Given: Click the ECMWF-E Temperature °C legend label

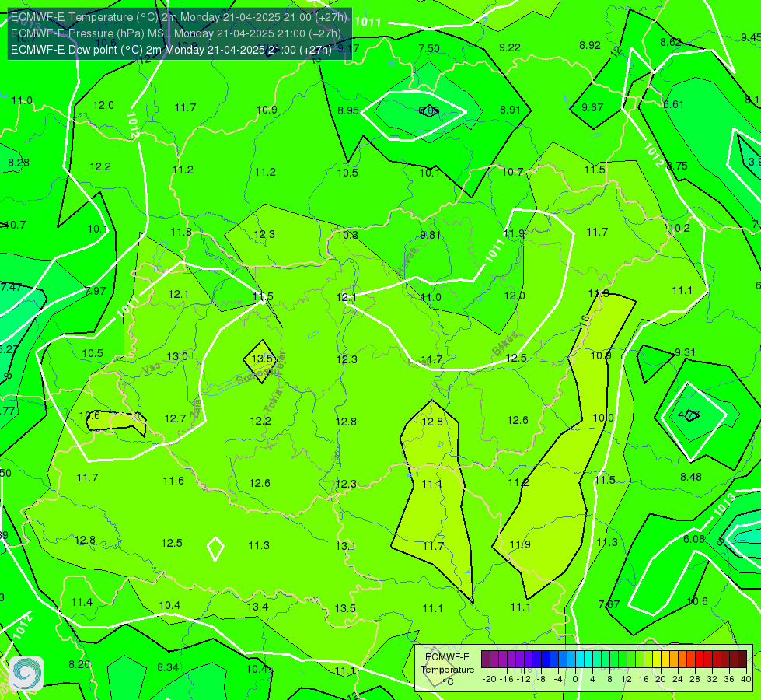Looking at the screenshot, I should pyautogui.click(x=447, y=670).
